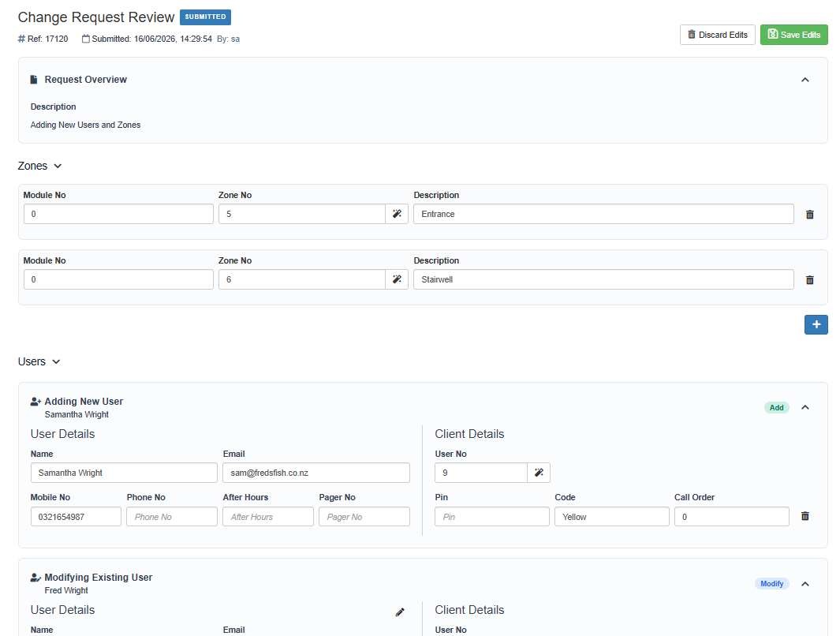840x636 pixels.
Task: Click the magic wand icon for Zone No 5
Action: (397, 214)
